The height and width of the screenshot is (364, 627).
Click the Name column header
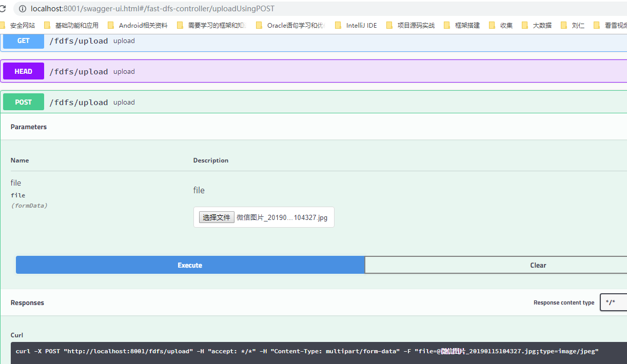[19, 160]
